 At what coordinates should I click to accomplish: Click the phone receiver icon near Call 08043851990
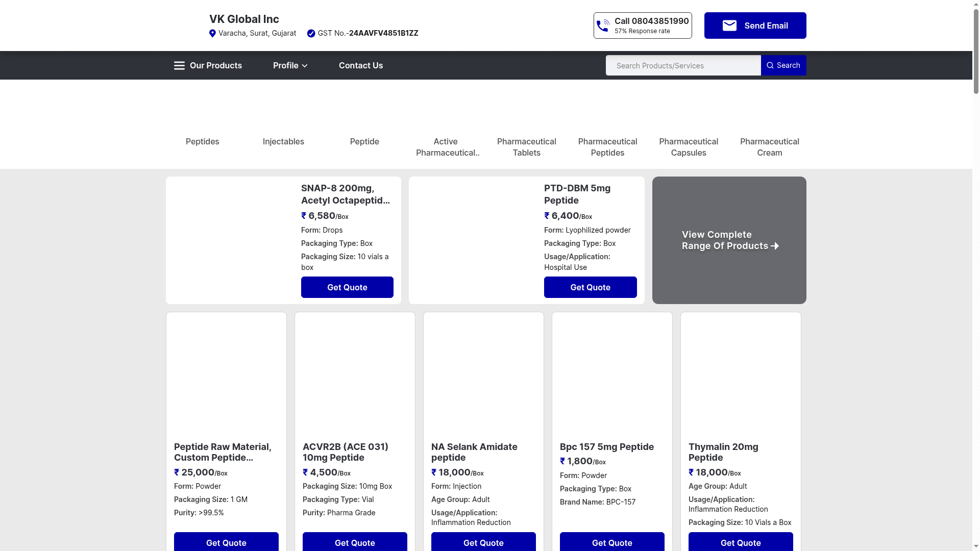click(x=603, y=24)
